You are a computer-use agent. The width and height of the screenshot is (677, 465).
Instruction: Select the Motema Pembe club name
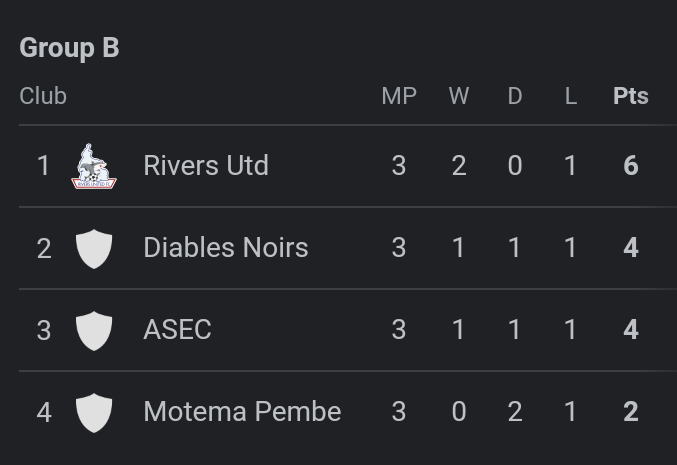(242, 412)
